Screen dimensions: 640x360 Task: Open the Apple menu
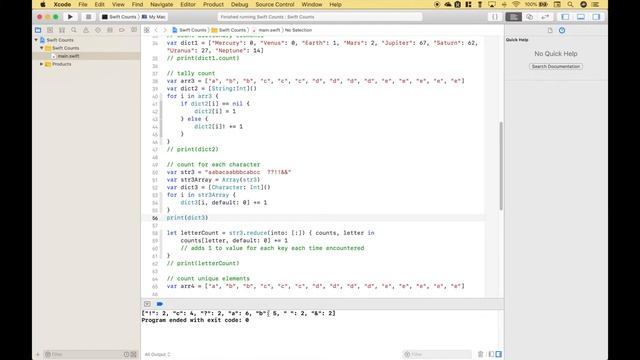coord(42,4)
